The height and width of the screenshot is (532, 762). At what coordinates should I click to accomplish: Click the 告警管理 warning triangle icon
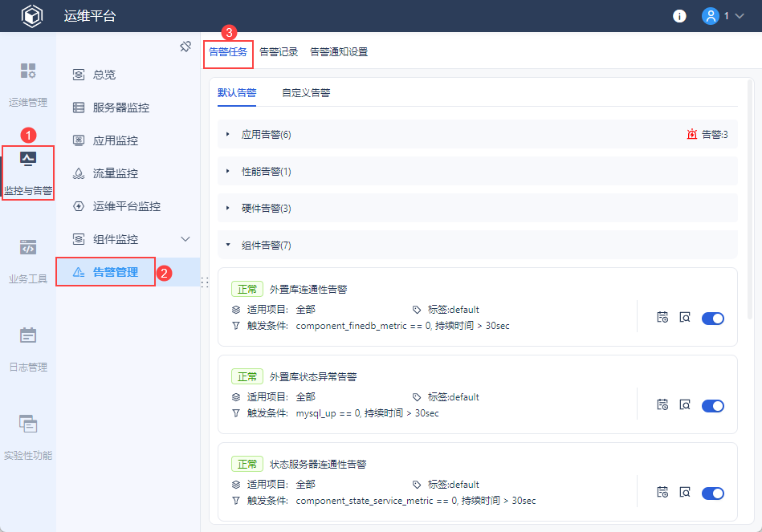click(79, 273)
